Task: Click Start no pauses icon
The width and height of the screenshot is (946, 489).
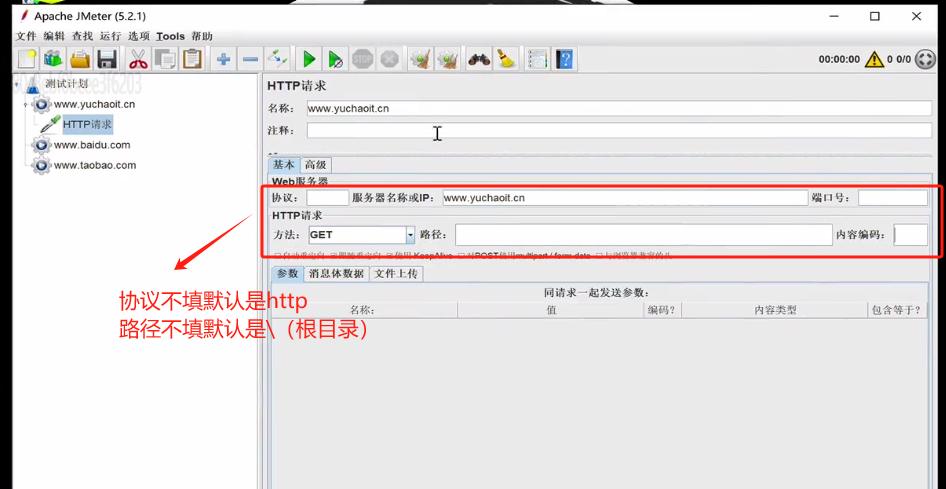Action: coord(335,59)
